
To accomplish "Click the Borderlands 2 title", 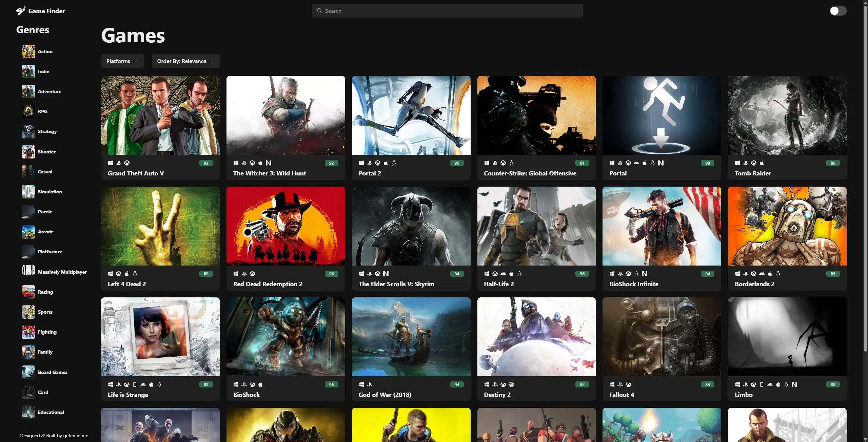I will [754, 284].
